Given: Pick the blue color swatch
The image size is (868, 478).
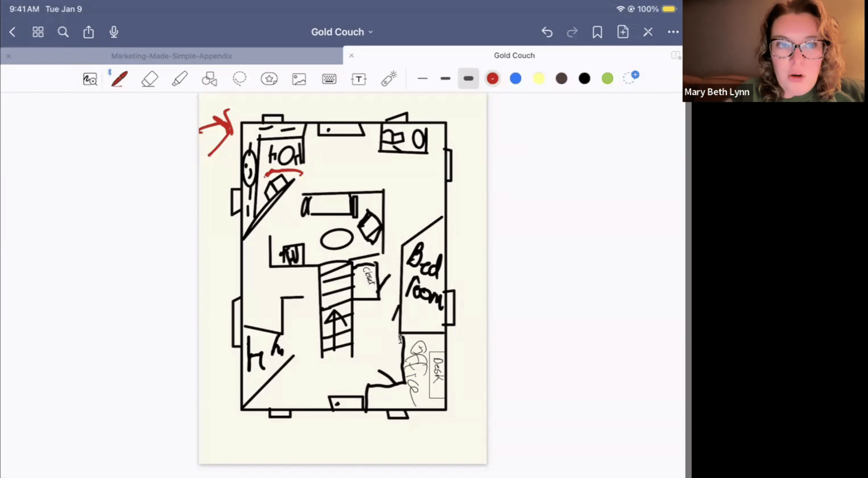Looking at the screenshot, I should coord(515,79).
